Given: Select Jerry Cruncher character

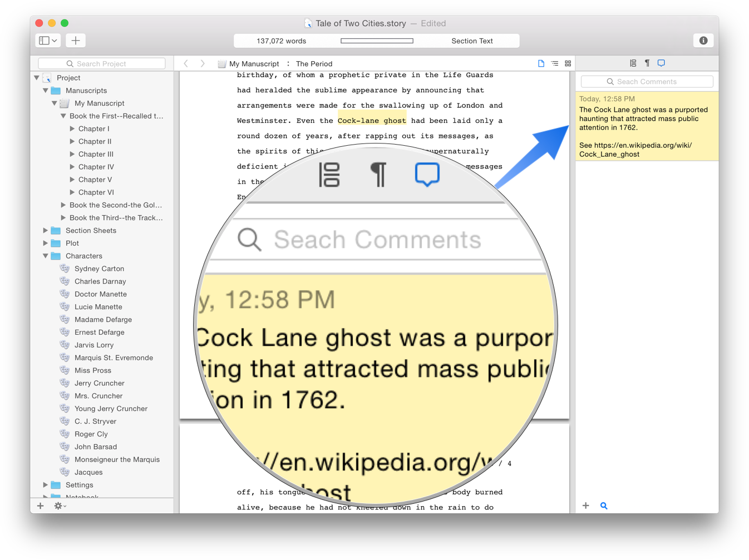Looking at the screenshot, I should pos(100,384).
